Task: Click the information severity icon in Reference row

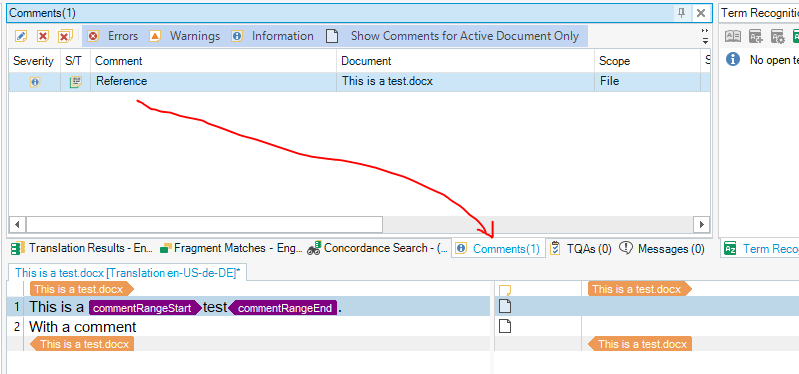Action: point(34,82)
